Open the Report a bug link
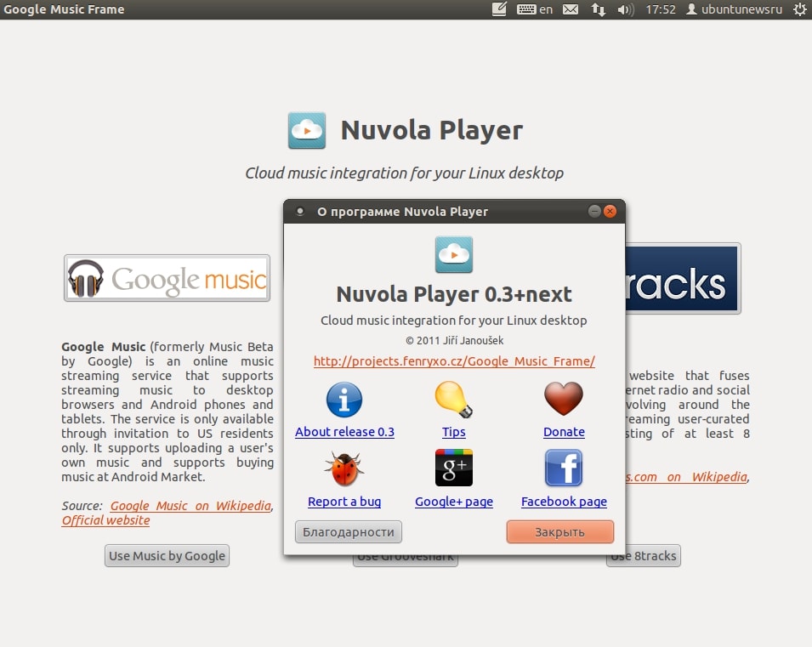Screen dimensions: 812x647 (344, 502)
